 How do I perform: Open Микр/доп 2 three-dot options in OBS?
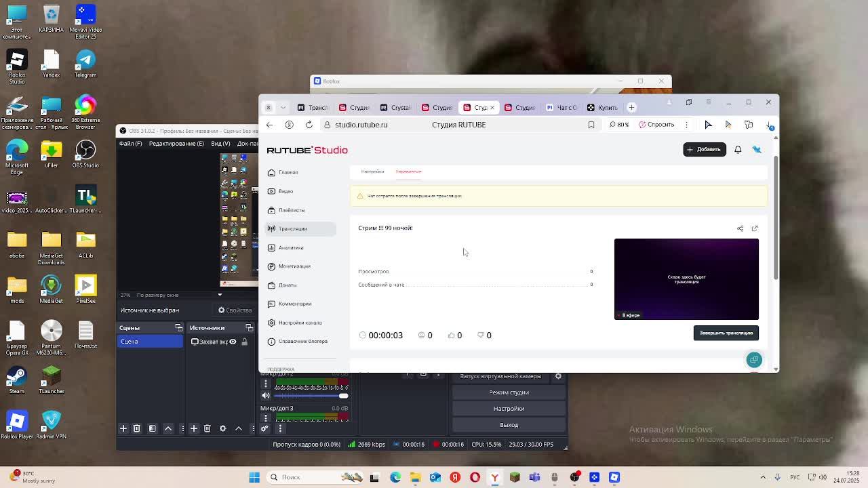pos(266,384)
